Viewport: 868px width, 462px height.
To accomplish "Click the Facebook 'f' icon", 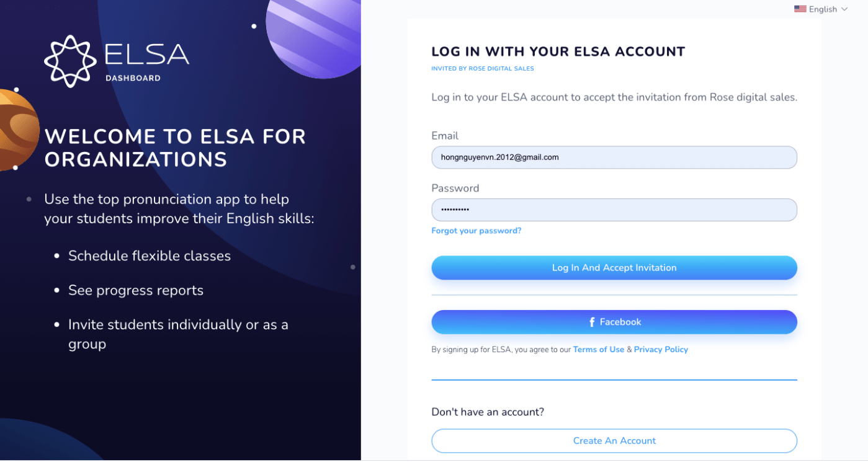I will (x=592, y=322).
